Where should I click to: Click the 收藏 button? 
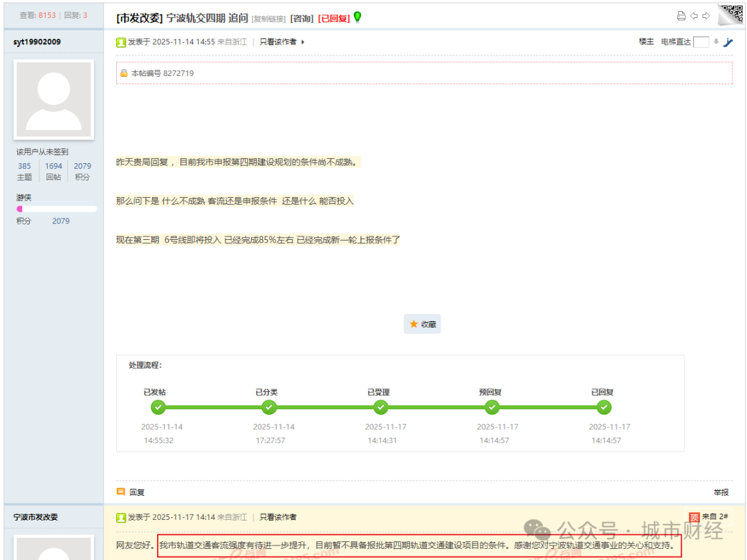pyautogui.click(x=422, y=324)
